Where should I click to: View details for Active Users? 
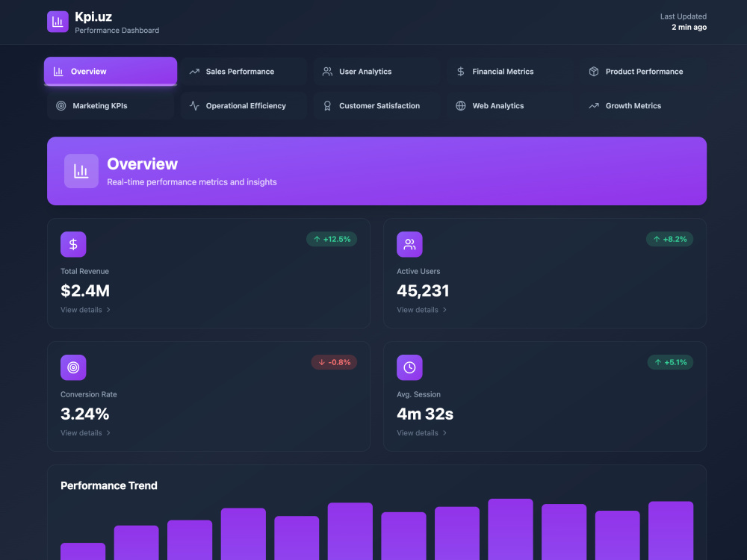pyautogui.click(x=422, y=310)
